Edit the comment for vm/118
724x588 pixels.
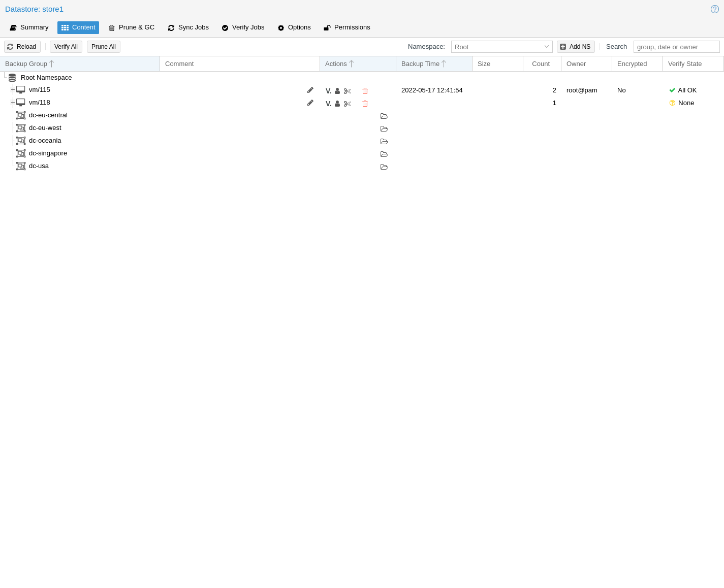point(310,103)
